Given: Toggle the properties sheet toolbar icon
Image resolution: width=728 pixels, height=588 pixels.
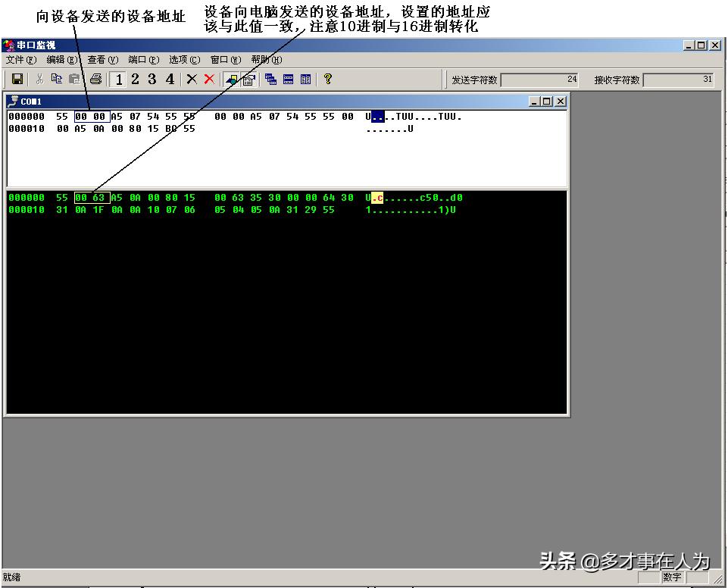Looking at the screenshot, I should [248, 80].
